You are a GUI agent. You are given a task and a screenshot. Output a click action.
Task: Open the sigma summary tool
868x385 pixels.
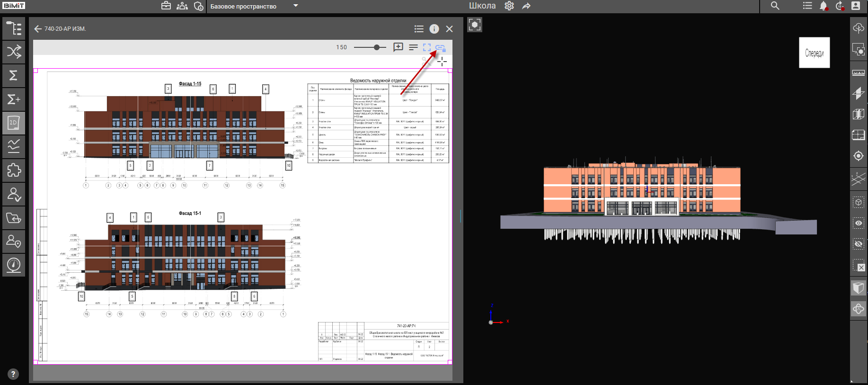pos(14,76)
